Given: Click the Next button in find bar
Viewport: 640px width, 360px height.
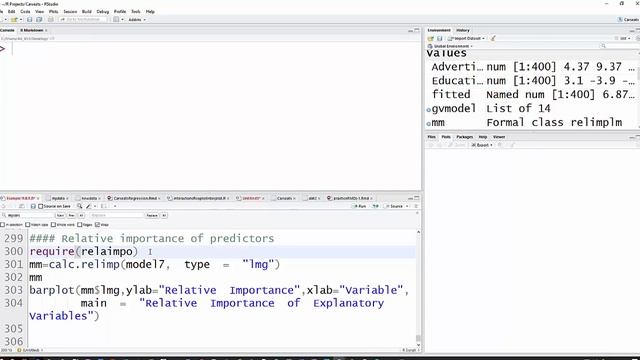Looking at the screenshot, I should point(60,215).
